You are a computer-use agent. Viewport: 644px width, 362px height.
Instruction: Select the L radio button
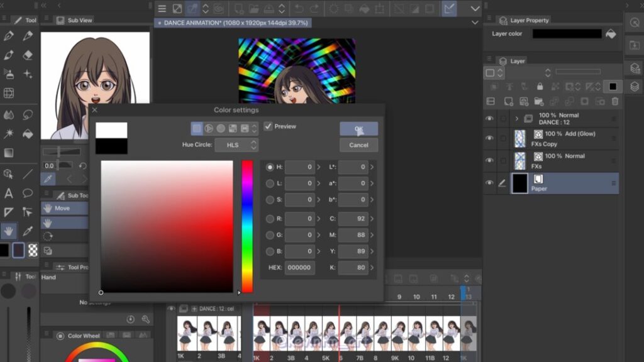click(270, 184)
